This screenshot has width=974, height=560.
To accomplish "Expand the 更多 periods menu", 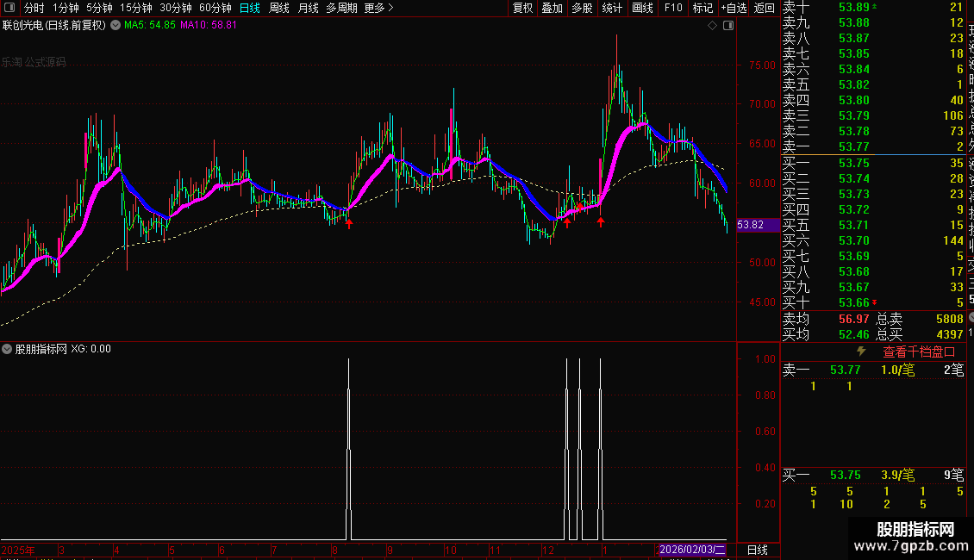I will click(378, 8).
